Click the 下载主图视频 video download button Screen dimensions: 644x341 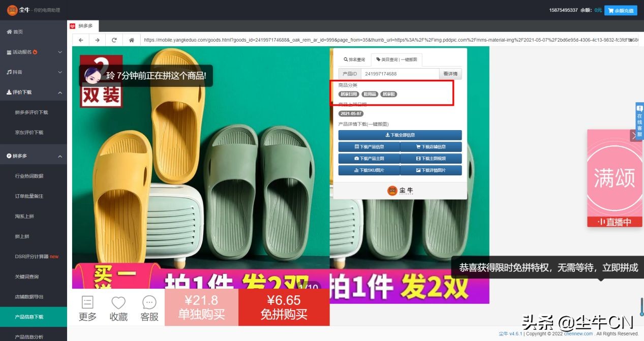[431, 158]
